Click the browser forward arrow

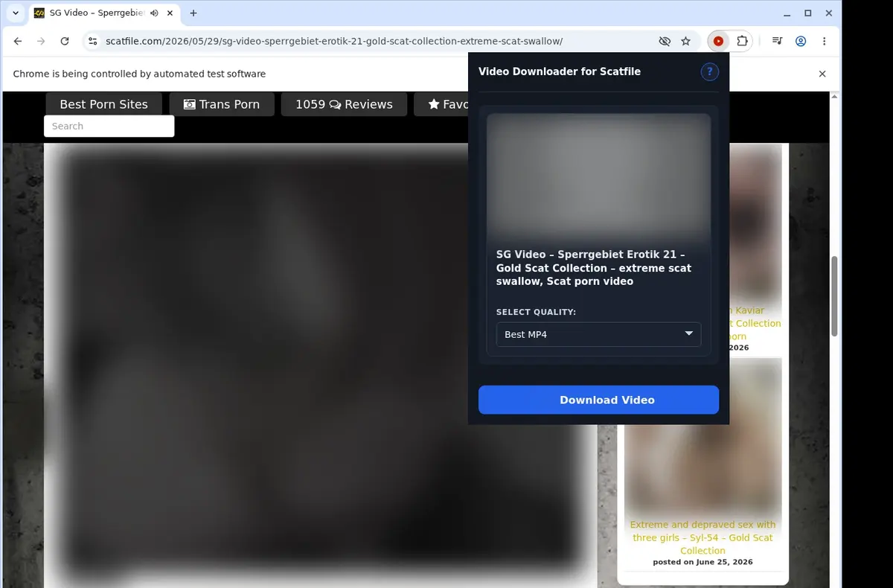click(41, 42)
